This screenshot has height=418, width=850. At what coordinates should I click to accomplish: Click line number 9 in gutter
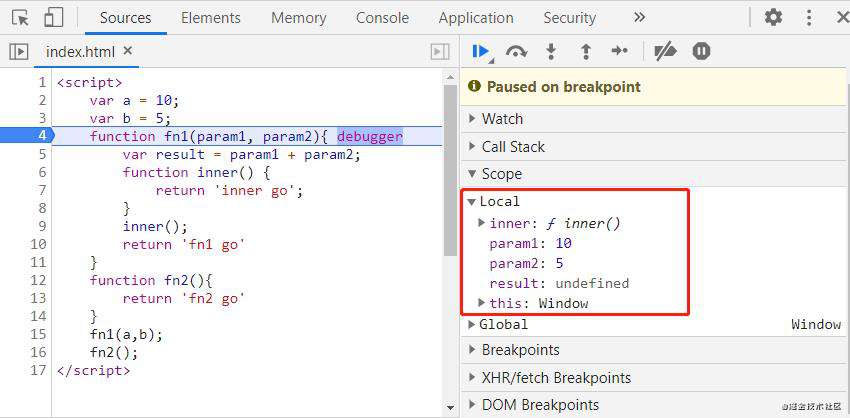42,226
